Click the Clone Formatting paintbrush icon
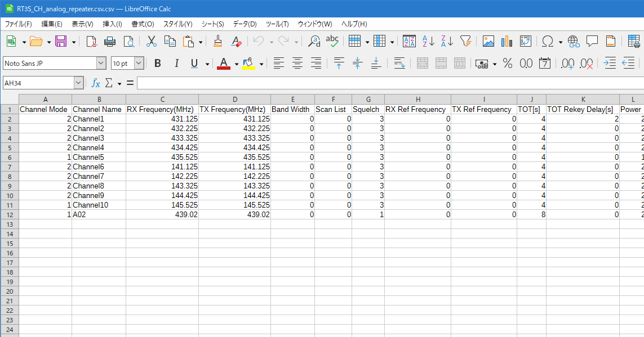The width and height of the screenshot is (644, 337). [x=218, y=42]
